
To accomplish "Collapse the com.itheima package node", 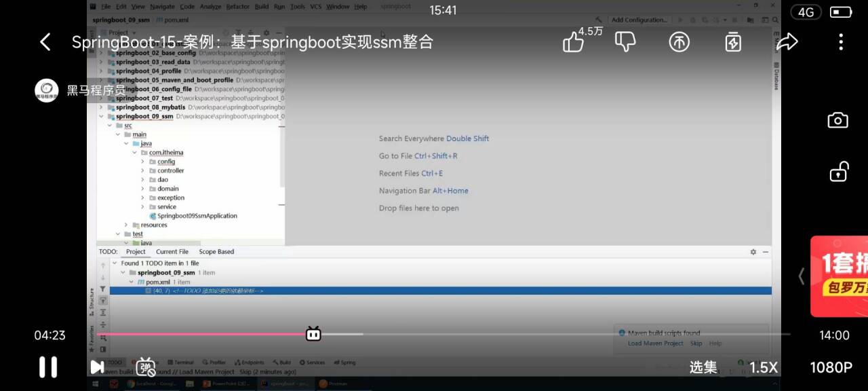I will (134, 153).
